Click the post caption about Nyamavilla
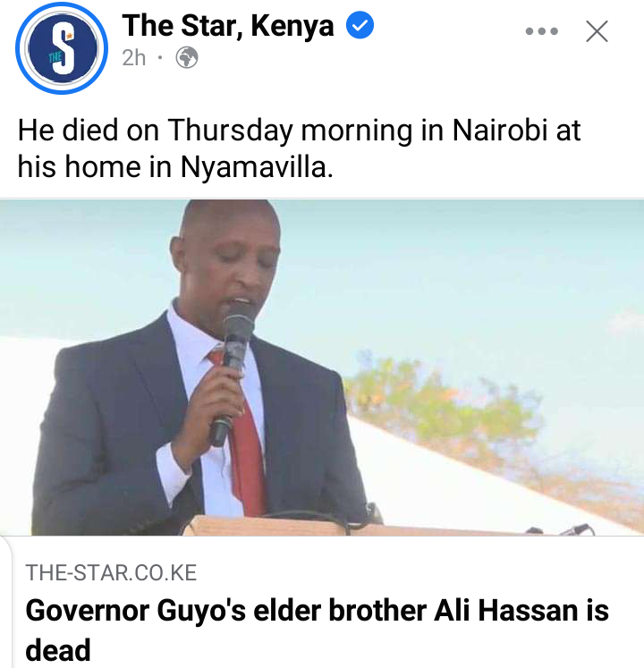The height and width of the screenshot is (668, 644). click(299, 148)
